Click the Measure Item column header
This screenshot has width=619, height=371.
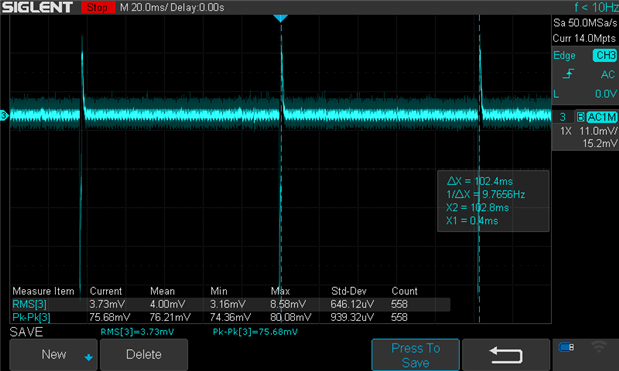coord(43,291)
